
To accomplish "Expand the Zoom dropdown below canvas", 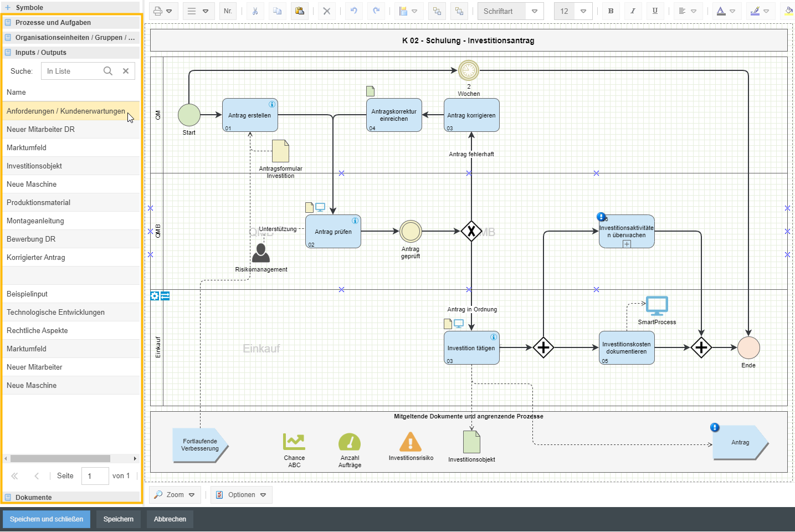I will click(175, 495).
